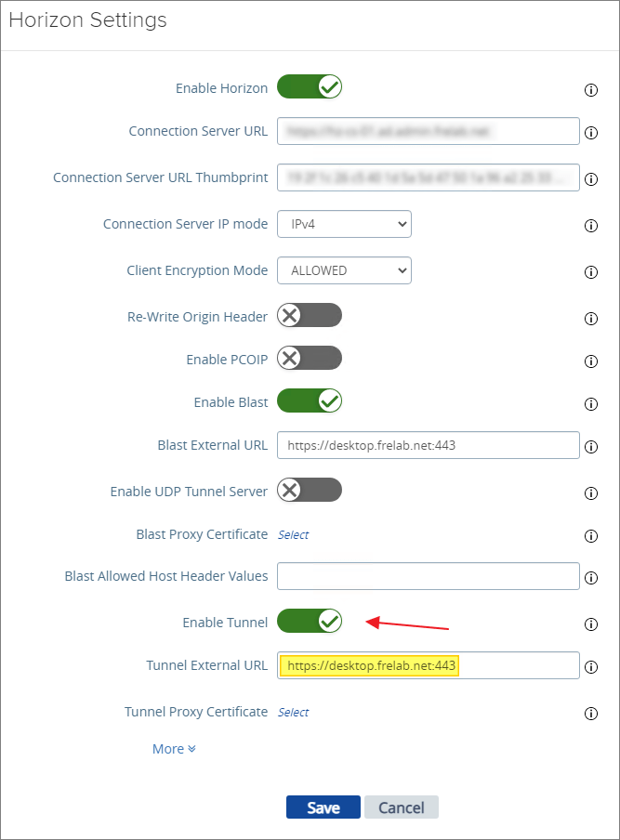Click info icon for Tunnel External URL
Image resolution: width=620 pixels, height=840 pixels.
tap(590, 666)
